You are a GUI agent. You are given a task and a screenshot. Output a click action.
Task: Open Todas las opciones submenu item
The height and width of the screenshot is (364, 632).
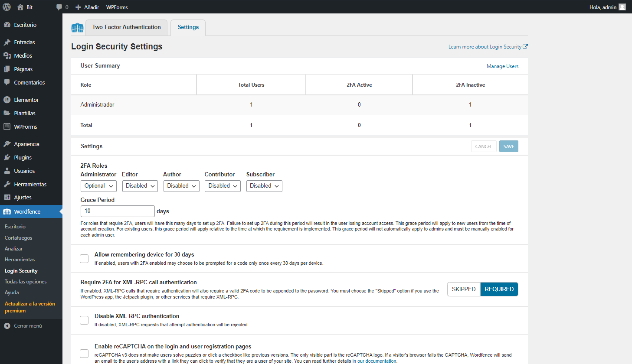(26, 282)
